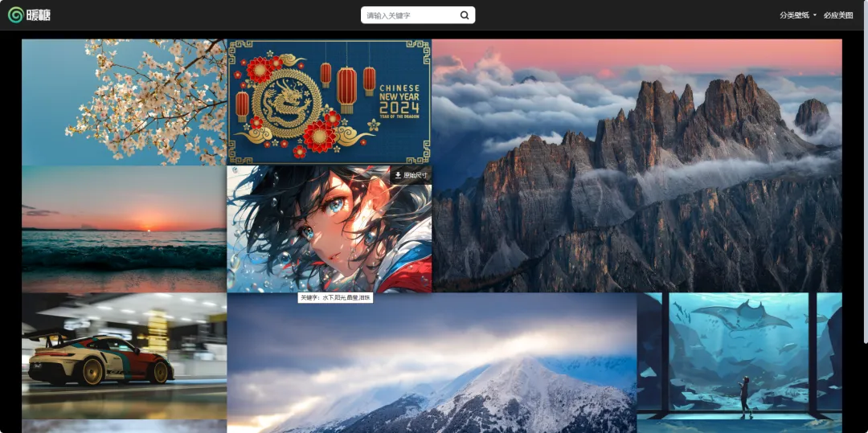868x433 pixels.
Task: Open the Chinese New Year 2024 wallpaper
Action: coord(330,102)
